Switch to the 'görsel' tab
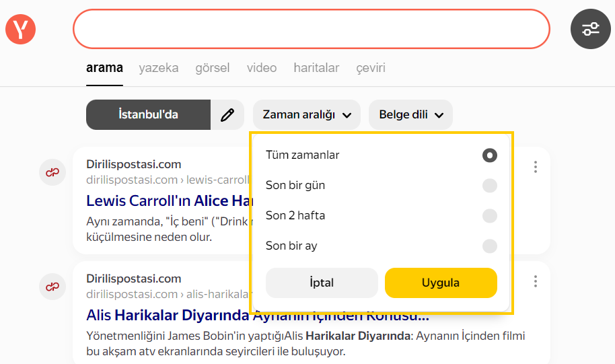The width and height of the screenshot is (615, 364). tap(212, 68)
